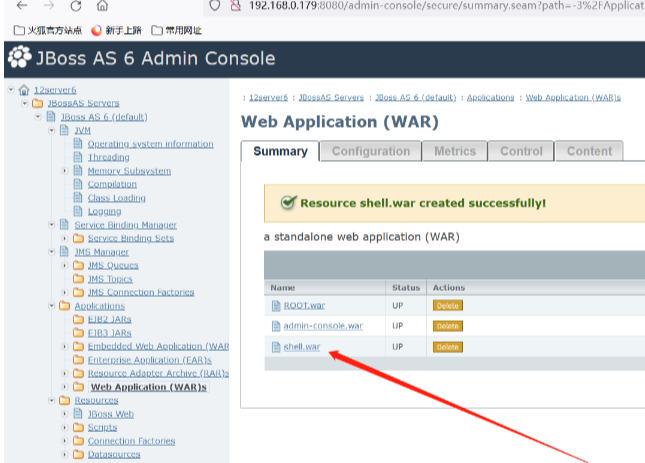Image resolution: width=645 pixels, height=463 pixels.
Task: Switch to the Configuration tab
Action: click(x=370, y=151)
